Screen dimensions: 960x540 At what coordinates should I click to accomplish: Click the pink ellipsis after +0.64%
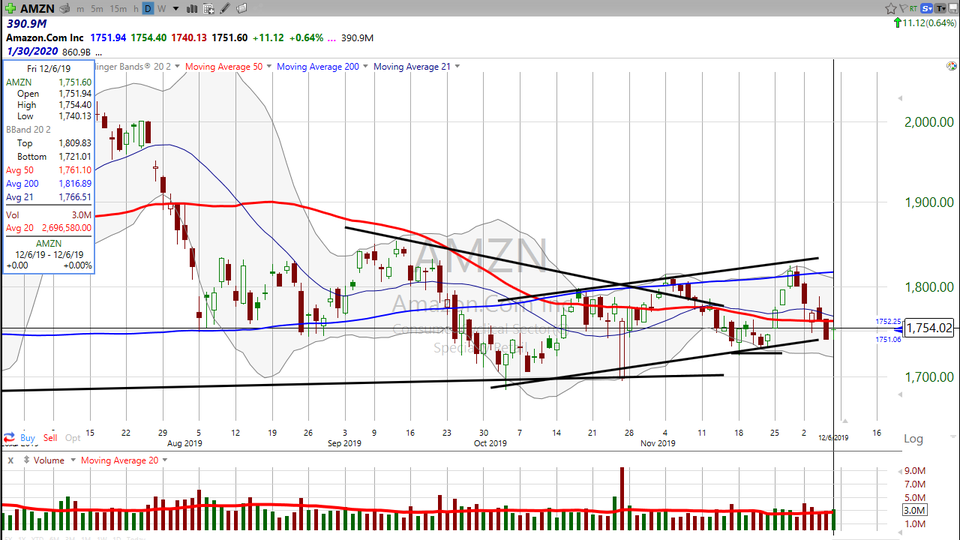331,38
